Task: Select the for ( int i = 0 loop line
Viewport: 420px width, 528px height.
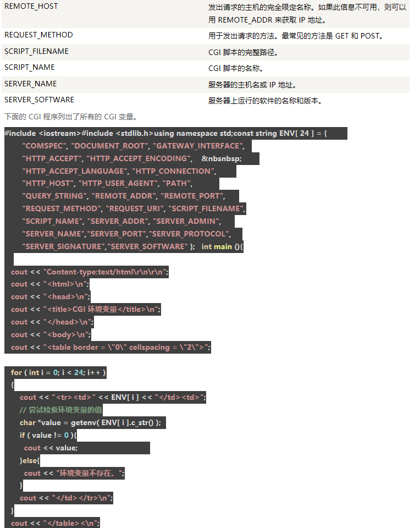Action: click(x=59, y=373)
